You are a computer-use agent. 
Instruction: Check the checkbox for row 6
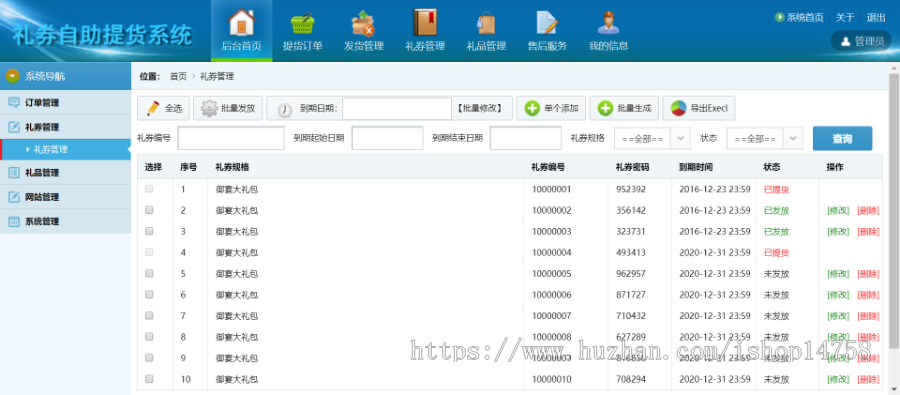coord(149,295)
